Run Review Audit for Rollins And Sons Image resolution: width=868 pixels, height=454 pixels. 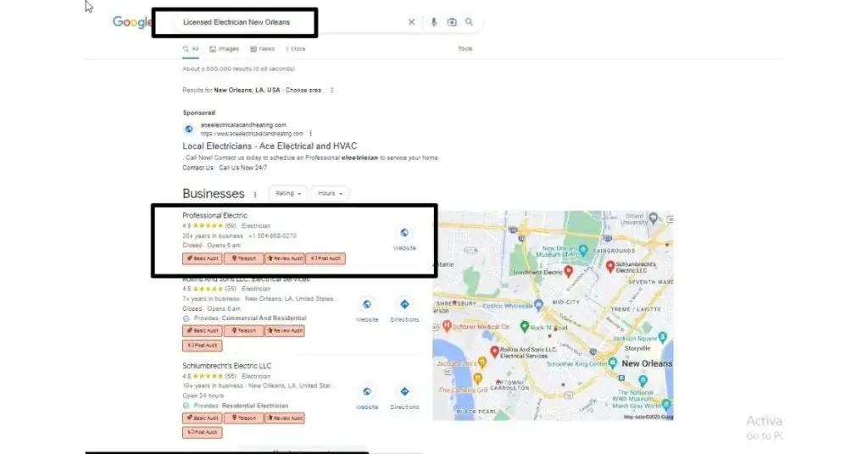click(285, 330)
